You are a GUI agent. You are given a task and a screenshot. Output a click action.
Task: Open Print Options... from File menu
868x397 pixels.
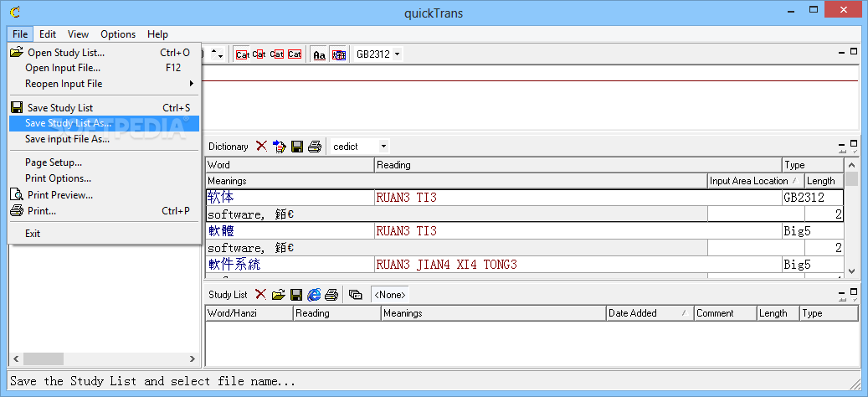point(104,178)
